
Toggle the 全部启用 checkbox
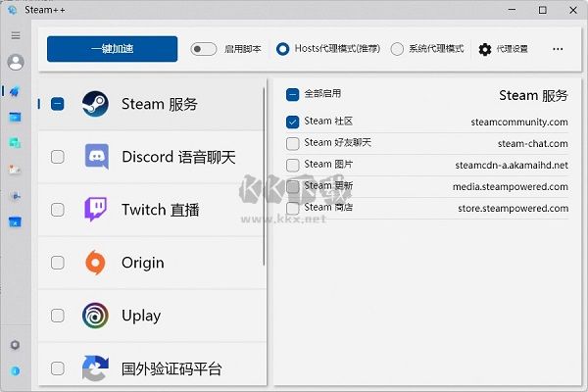292,94
